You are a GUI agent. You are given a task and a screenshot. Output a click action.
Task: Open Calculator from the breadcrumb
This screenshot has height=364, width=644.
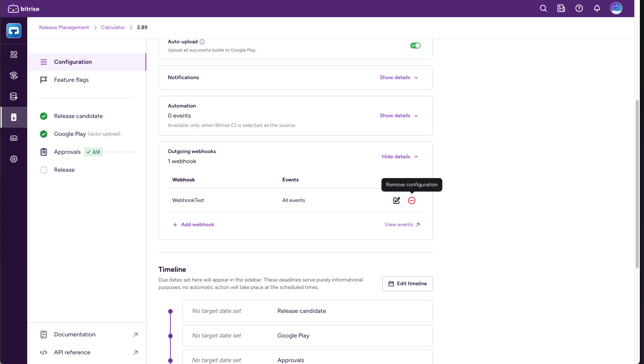(113, 27)
